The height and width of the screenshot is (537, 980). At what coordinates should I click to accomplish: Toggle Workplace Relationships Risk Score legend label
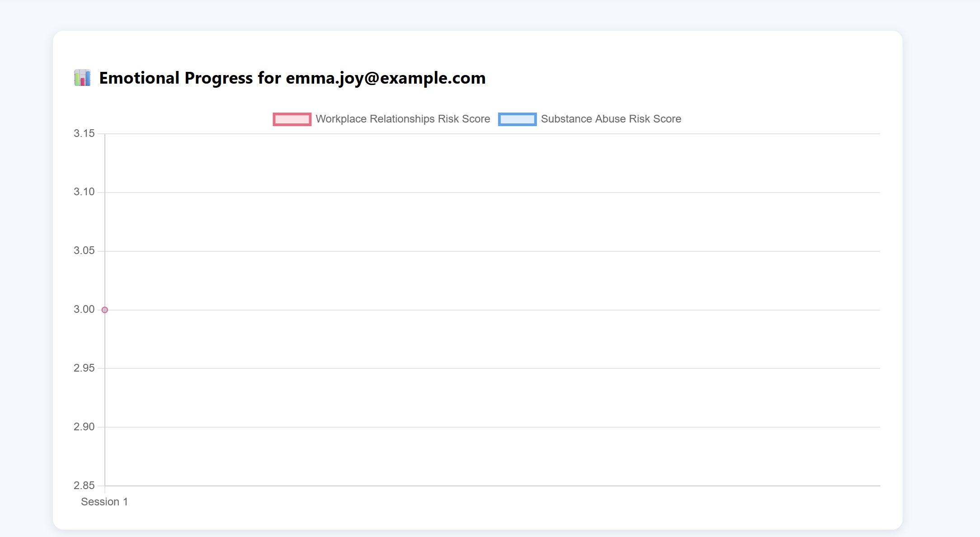[x=402, y=119]
